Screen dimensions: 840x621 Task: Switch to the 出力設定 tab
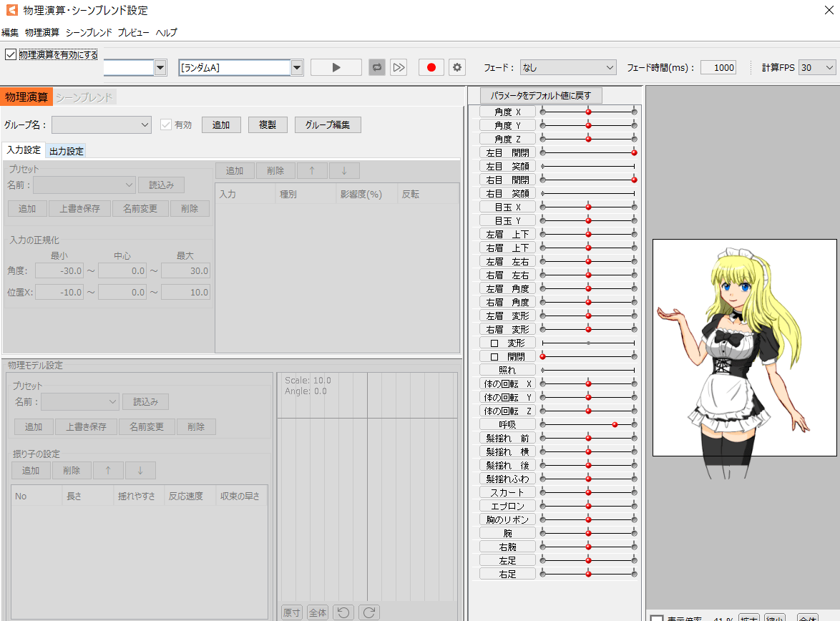coord(66,151)
